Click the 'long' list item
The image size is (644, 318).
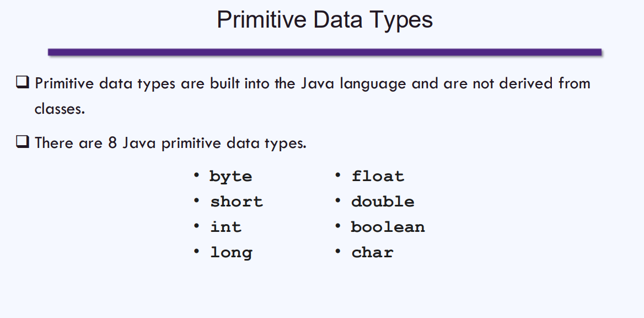(x=231, y=253)
